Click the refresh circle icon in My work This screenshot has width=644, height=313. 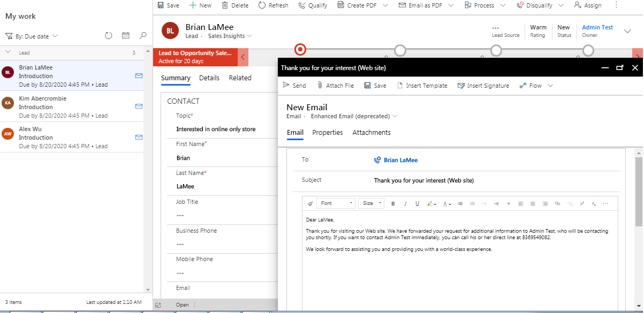pyautogui.click(x=109, y=36)
